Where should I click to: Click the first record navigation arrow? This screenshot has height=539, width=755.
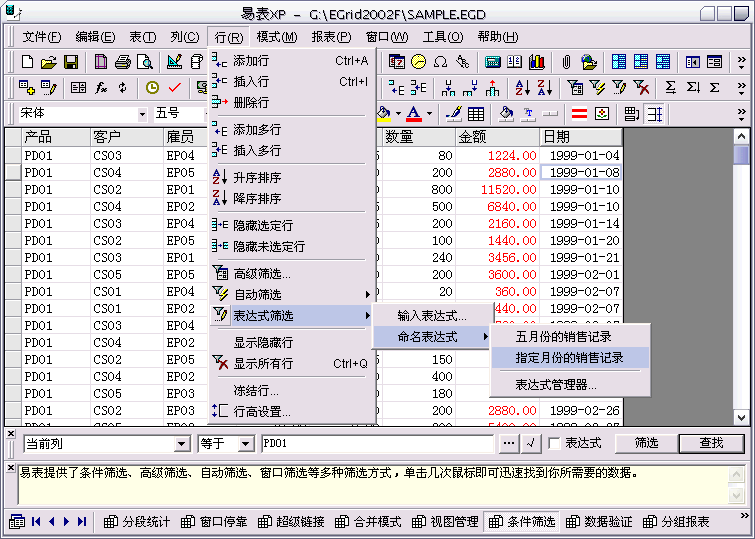(36, 521)
